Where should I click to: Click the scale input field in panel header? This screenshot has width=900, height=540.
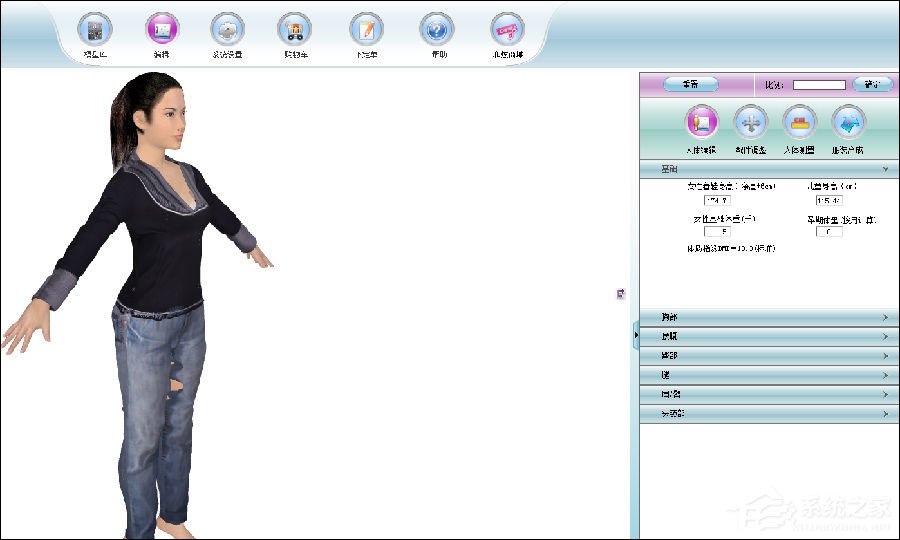pyautogui.click(x=819, y=85)
